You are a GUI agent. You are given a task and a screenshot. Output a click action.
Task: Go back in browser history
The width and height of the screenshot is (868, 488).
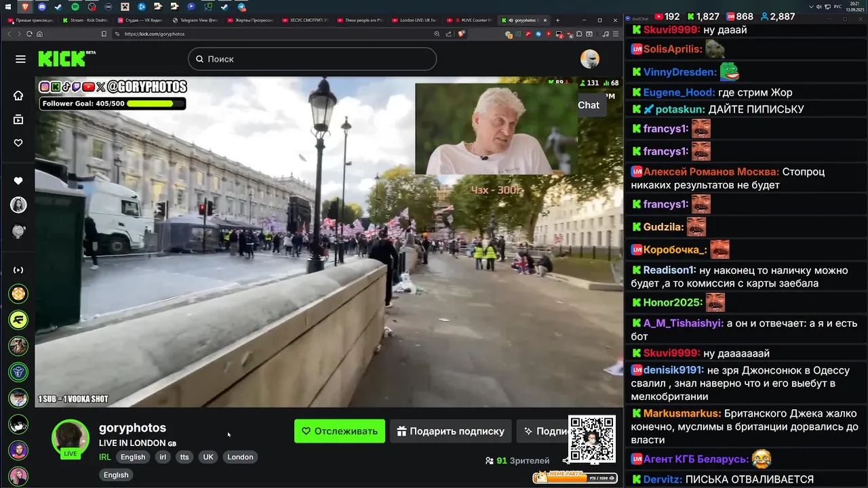[9, 34]
